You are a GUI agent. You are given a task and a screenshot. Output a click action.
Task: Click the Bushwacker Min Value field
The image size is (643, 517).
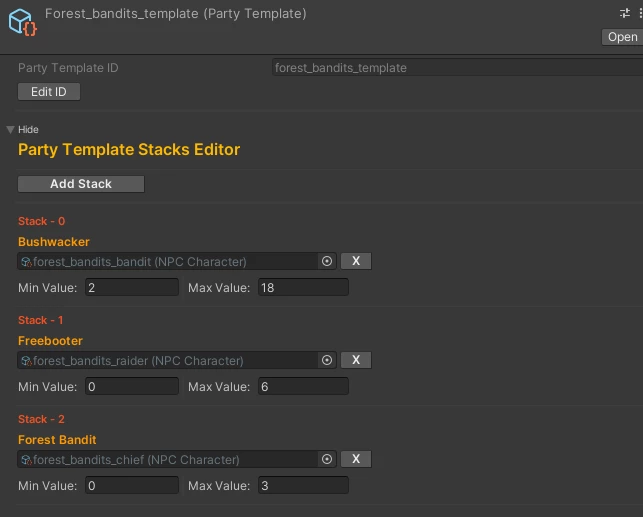tap(132, 287)
